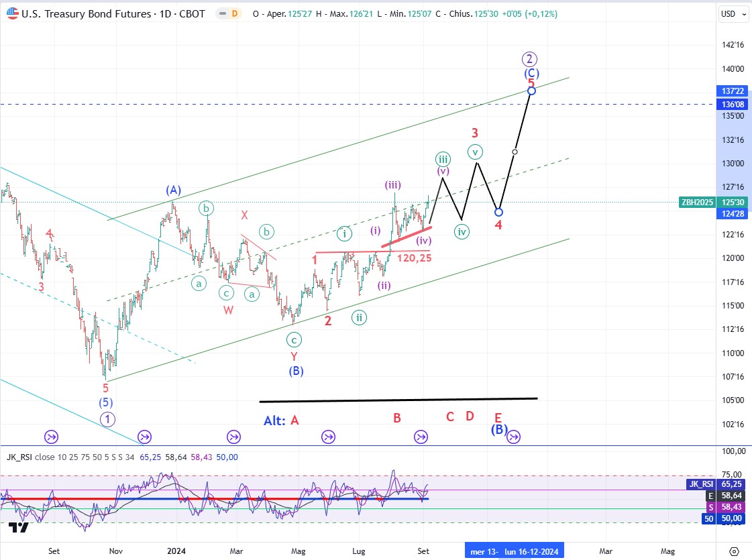Image resolution: width=752 pixels, height=560 pixels.
Task: Select the blue circle handle above red 4
Action: 499,212
